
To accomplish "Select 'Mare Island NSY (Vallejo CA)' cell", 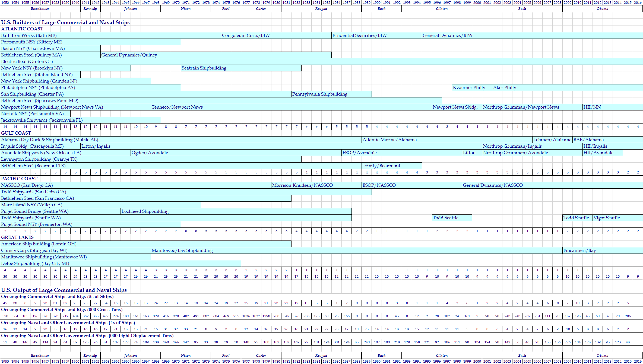I will tap(100, 205).
